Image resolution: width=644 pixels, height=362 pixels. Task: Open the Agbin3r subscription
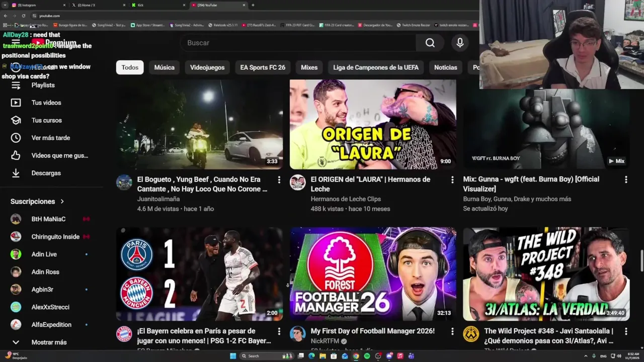pos(50,290)
